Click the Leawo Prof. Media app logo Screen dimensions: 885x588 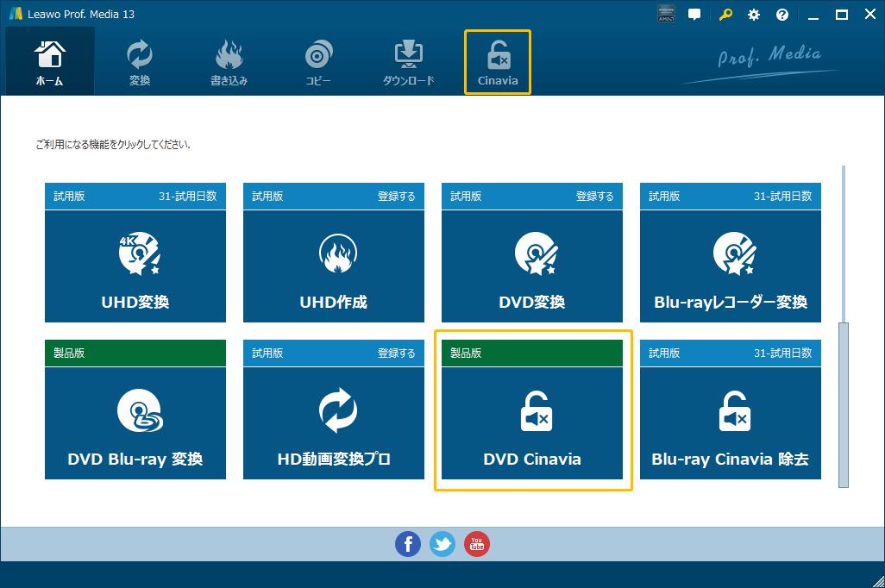point(16,14)
